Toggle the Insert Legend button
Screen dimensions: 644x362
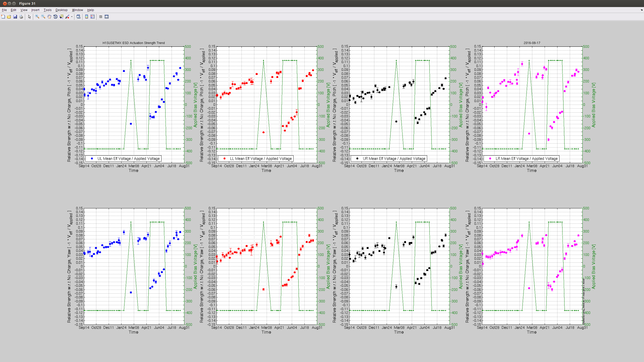click(x=93, y=17)
